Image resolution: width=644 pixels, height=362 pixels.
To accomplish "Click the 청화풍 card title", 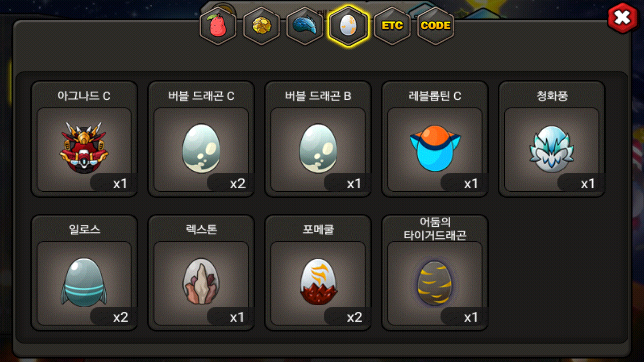I will pyautogui.click(x=552, y=96).
